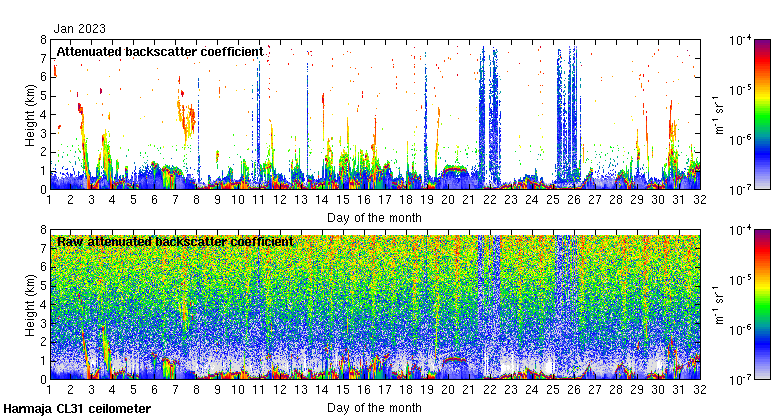
Task: Click lower plot's "Height (km)" axis label
Action: pos(30,305)
